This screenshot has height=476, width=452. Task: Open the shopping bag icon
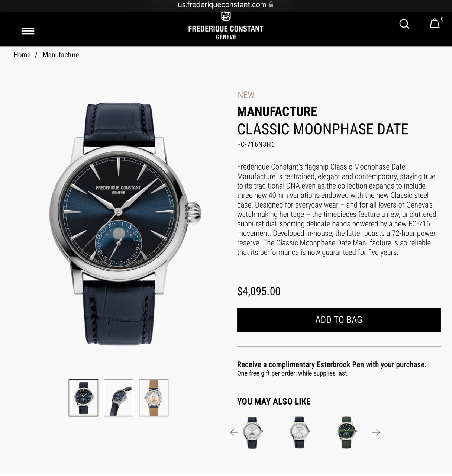(435, 24)
